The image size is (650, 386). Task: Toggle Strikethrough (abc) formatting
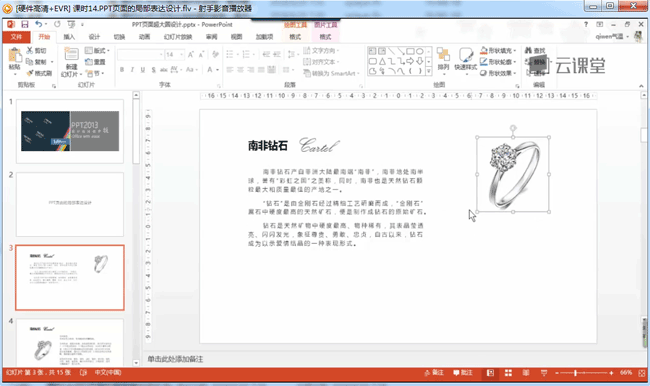click(x=164, y=70)
